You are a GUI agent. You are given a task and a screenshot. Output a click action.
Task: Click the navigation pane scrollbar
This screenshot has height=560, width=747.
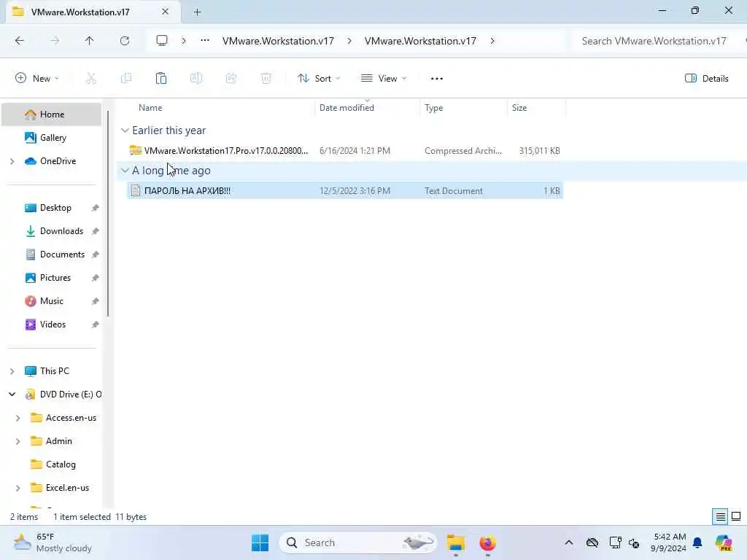(108, 214)
